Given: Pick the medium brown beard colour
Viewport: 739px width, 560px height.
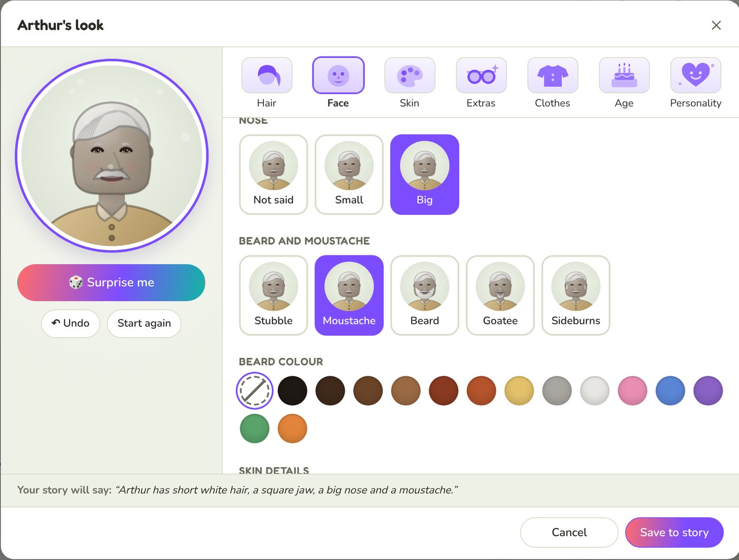Looking at the screenshot, I should pos(368,391).
